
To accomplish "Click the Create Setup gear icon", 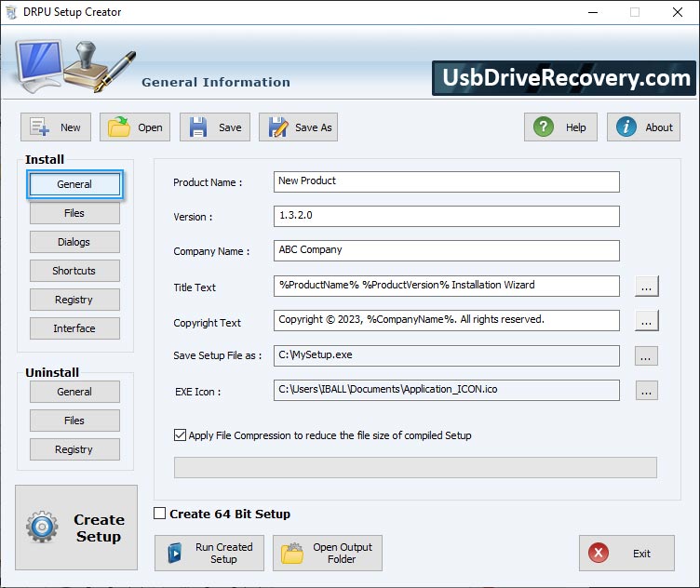I will tap(42, 527).
